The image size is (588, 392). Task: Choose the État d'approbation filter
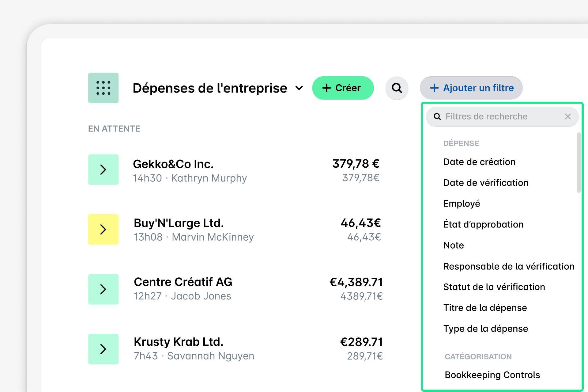[483, 224]
